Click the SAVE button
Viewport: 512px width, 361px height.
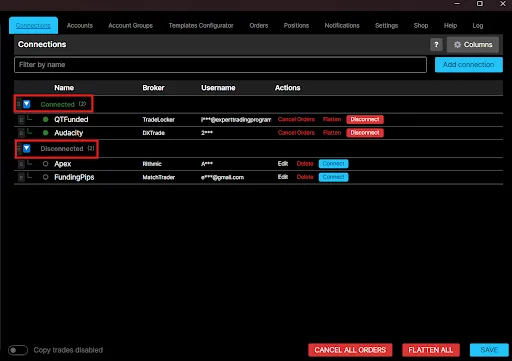[489, 350]
